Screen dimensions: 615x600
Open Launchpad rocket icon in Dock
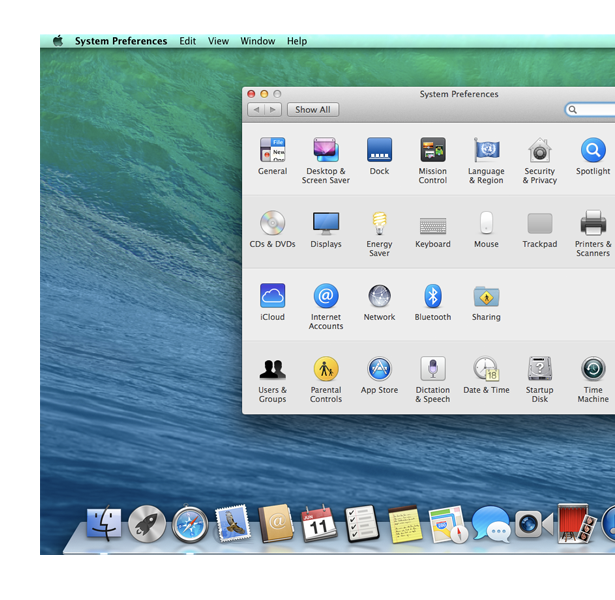(147, 524)
